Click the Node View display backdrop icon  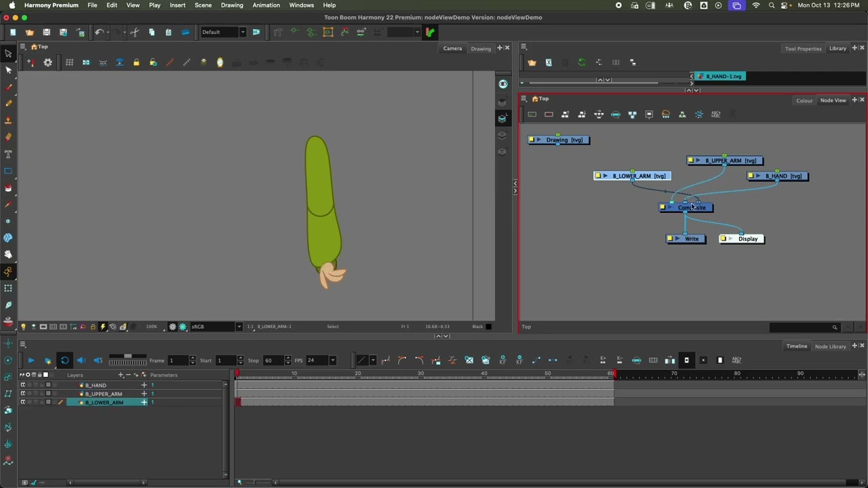click(649, 115)
